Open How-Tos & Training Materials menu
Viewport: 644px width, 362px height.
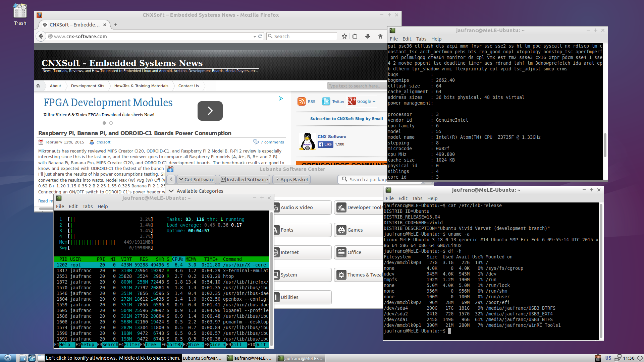click(x=141, y=86)
